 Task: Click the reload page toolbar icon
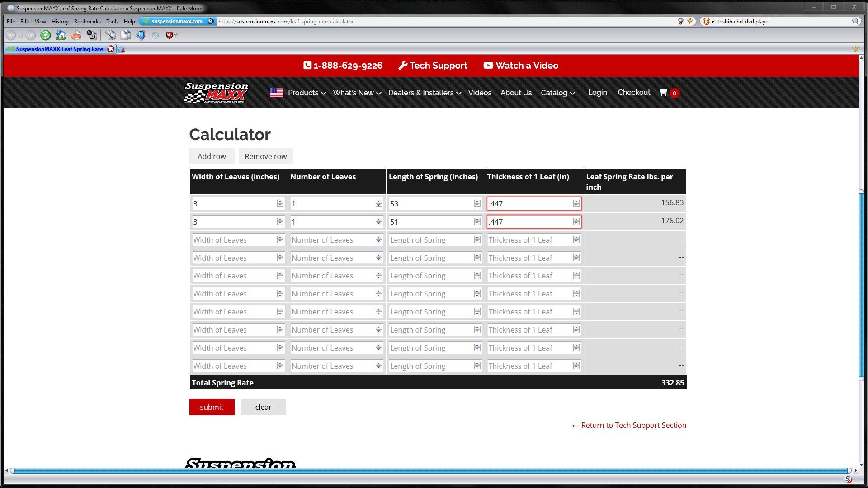[x=45, y=35]
